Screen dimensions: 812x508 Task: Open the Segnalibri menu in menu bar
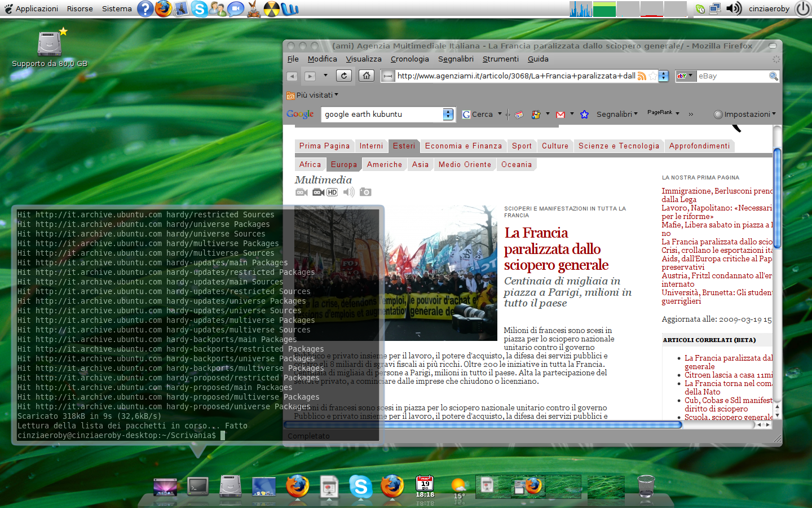click(456, 59)
